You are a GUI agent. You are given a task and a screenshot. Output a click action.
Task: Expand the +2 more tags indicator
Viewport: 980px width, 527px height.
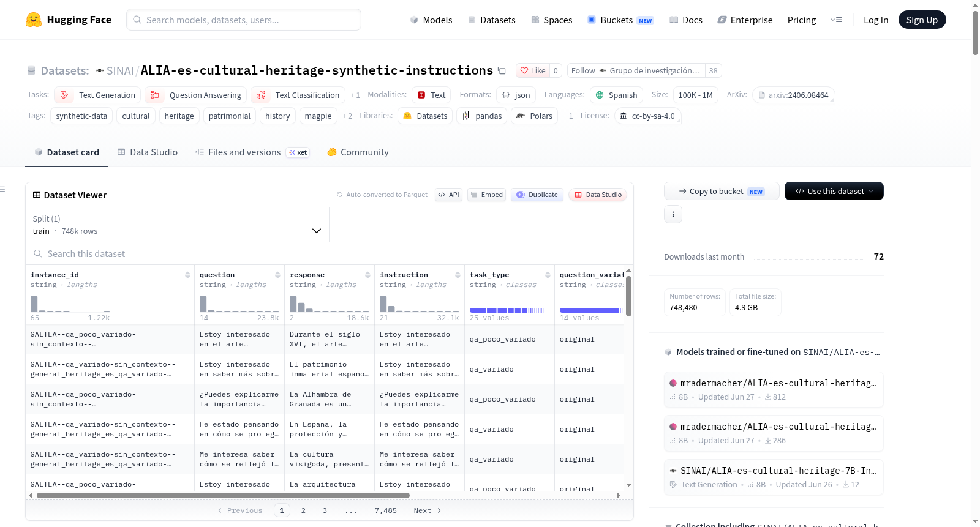click(x=347, y=116)
